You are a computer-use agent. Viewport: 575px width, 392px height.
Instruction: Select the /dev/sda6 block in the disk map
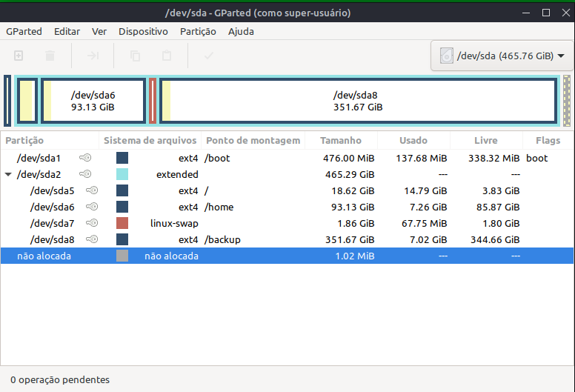pos(93,101)
